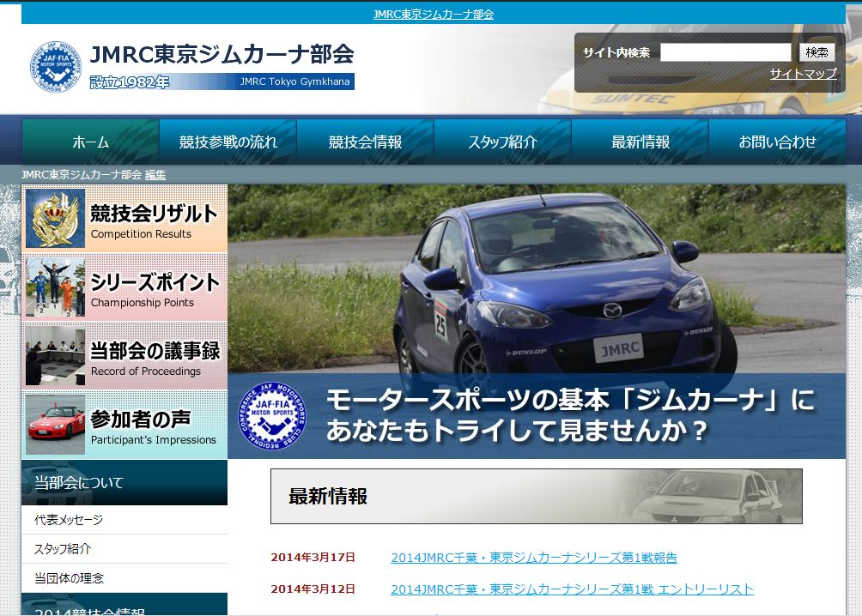Open the 第1戦報告 news link

(x=534, y=557)
